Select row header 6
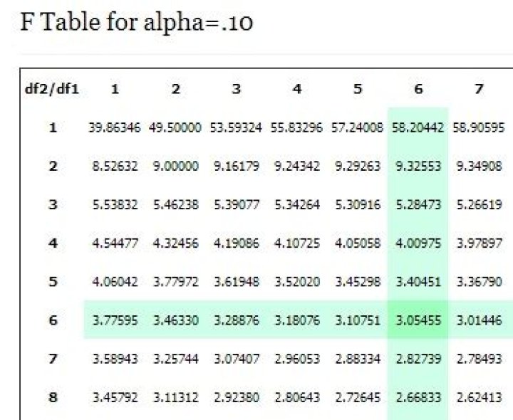Viewport: 513px width, 420px height. click(53, 320)
